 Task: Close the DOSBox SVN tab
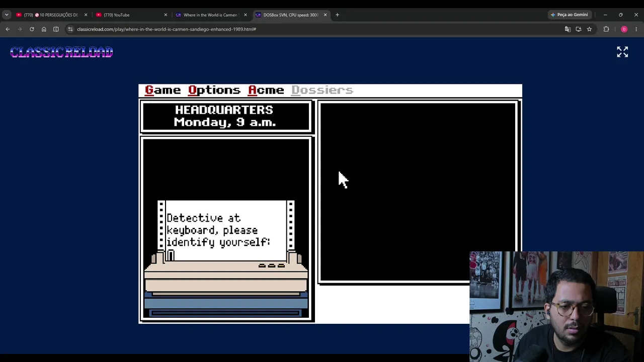(325, 15)
